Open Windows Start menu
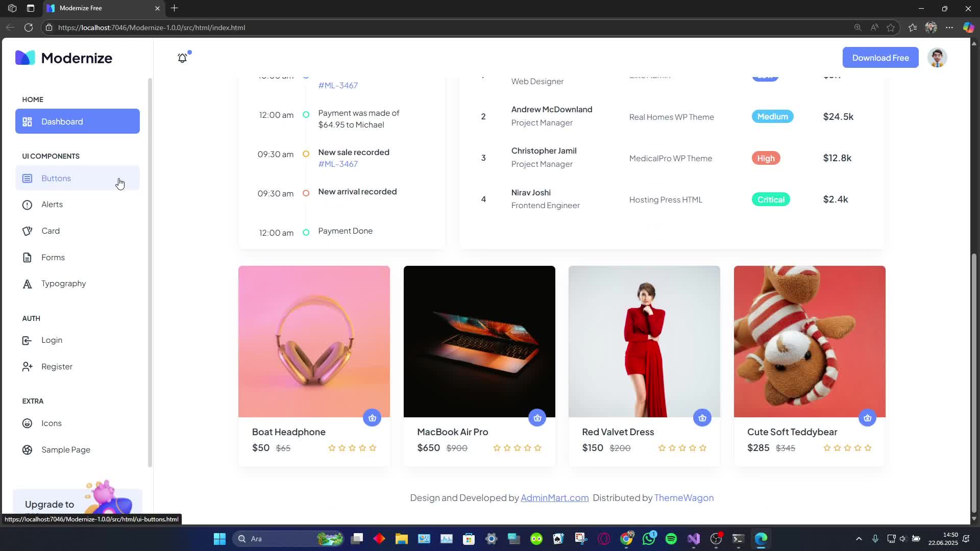The width and height of the screenshot is (980, 551). pyautogui.click(x=219, y=539)
